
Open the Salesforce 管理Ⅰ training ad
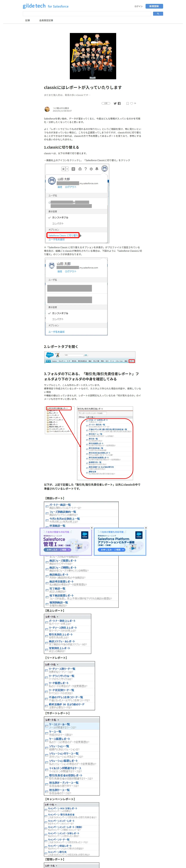click(x=66, y=541)
